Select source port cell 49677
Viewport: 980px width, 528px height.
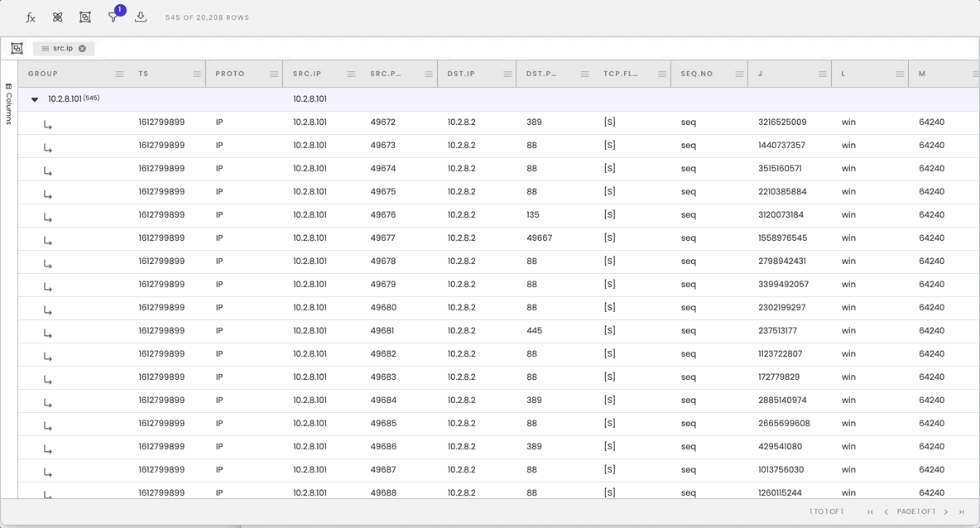(382, 238)
